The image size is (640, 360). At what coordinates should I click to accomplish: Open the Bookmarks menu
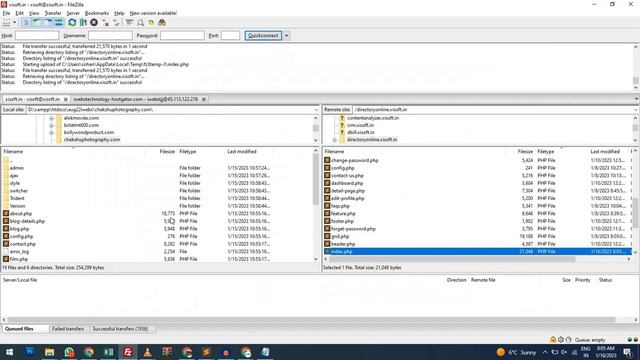click(97, 13)
